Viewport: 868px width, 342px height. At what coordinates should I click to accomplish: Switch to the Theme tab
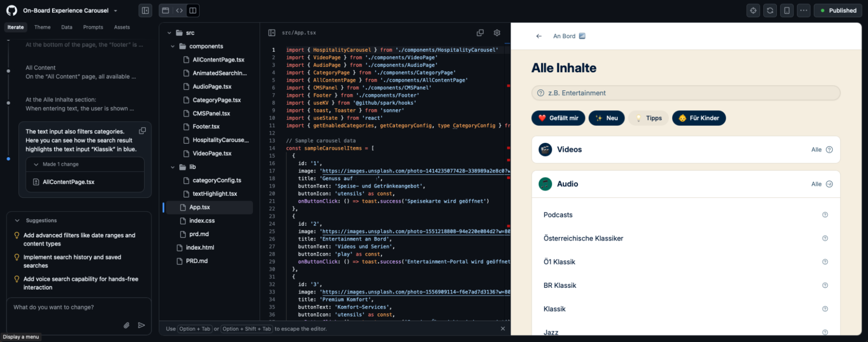(42, 27)
